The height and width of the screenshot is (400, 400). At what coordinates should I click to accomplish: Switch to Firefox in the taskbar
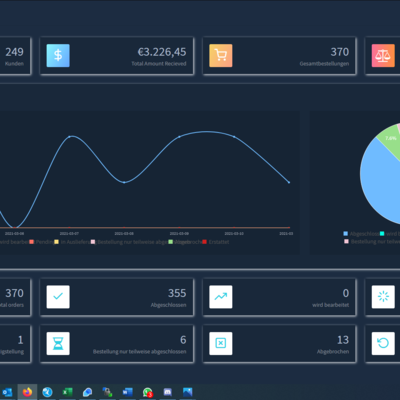pyautogui.click(x=27, y=392)
